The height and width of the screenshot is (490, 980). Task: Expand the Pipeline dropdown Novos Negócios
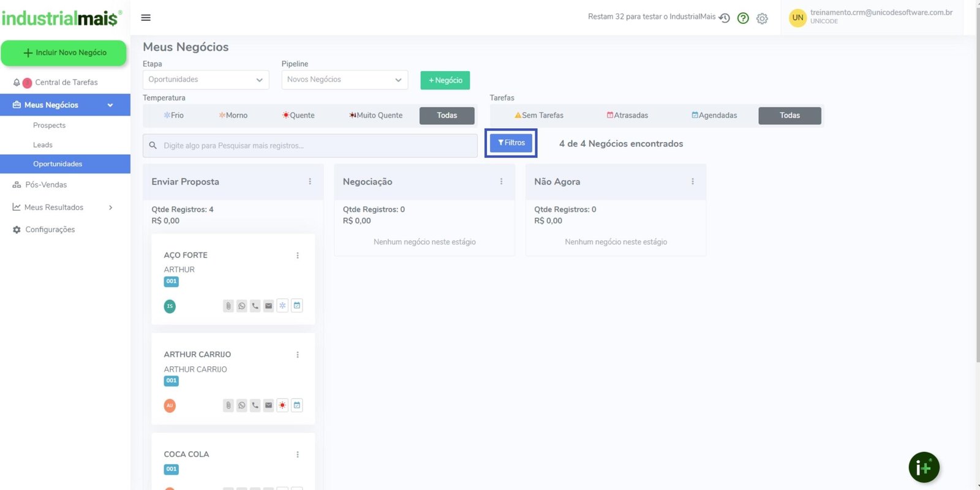click(x=344, y=80)
